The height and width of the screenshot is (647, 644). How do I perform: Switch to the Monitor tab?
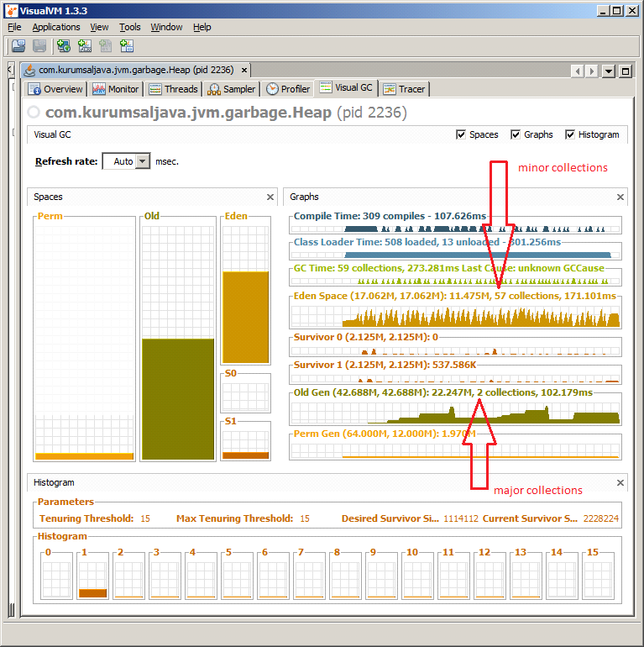click(115, 89)
